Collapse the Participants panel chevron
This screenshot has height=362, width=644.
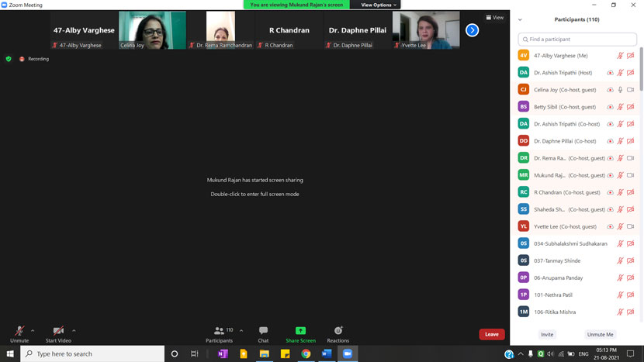click(520, 19)
